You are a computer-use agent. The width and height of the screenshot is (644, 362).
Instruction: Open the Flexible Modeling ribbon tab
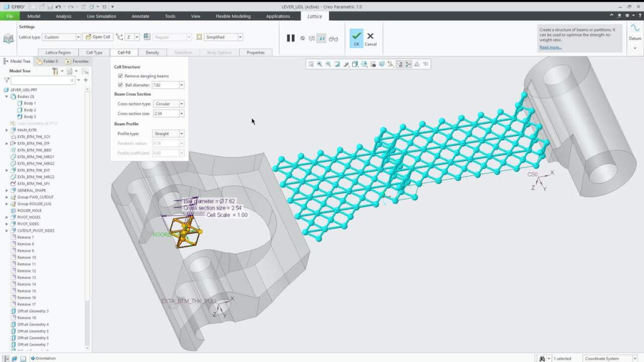coord(233,16)
